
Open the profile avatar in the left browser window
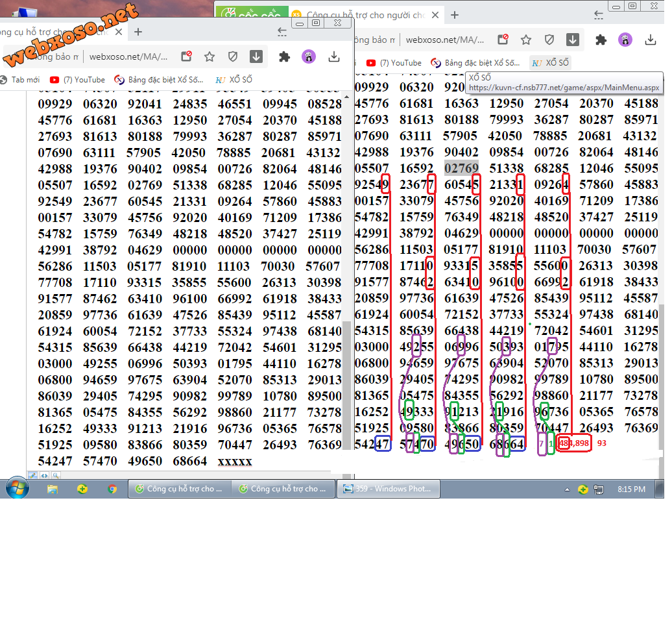pos(309,56)
